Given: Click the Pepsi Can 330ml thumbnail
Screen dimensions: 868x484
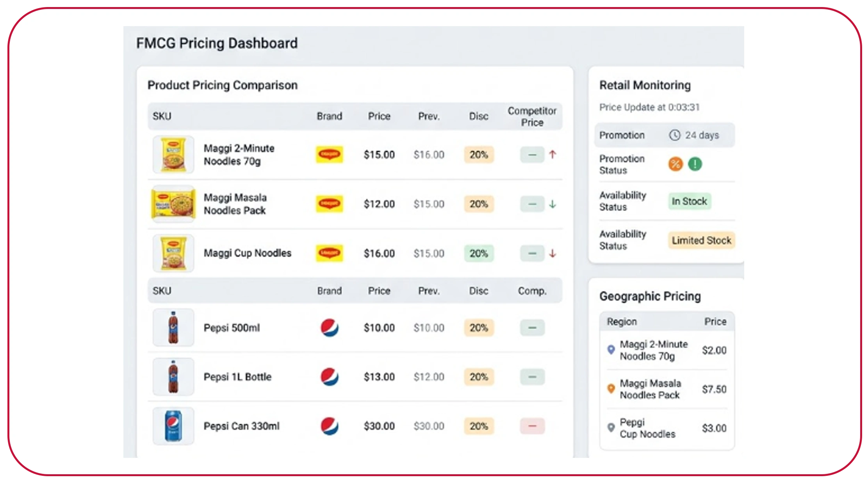Looking at the screenshot, I should (x=173, y=426).
